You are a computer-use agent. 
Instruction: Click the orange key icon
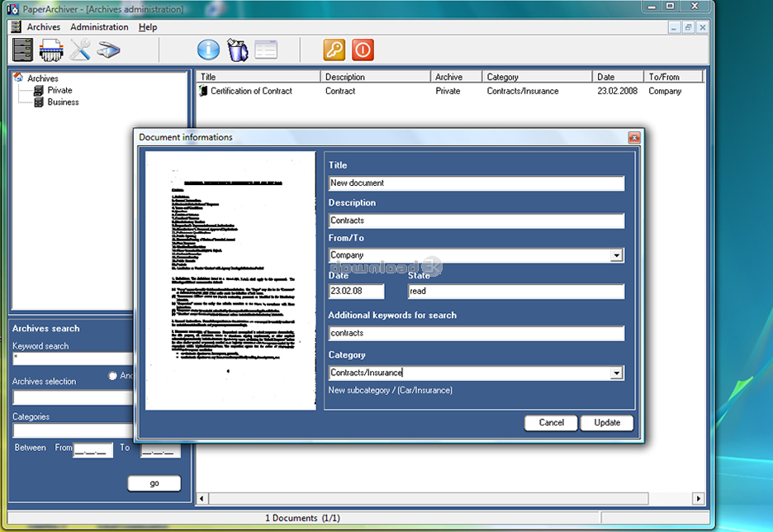[x=334, y=50]
